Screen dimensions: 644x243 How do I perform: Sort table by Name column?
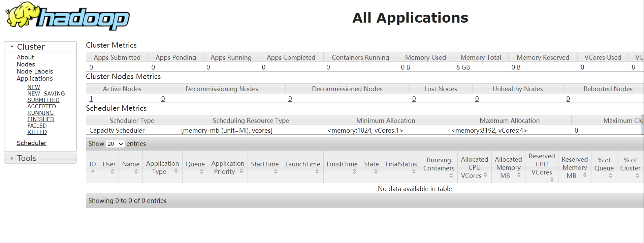[131, 167]
